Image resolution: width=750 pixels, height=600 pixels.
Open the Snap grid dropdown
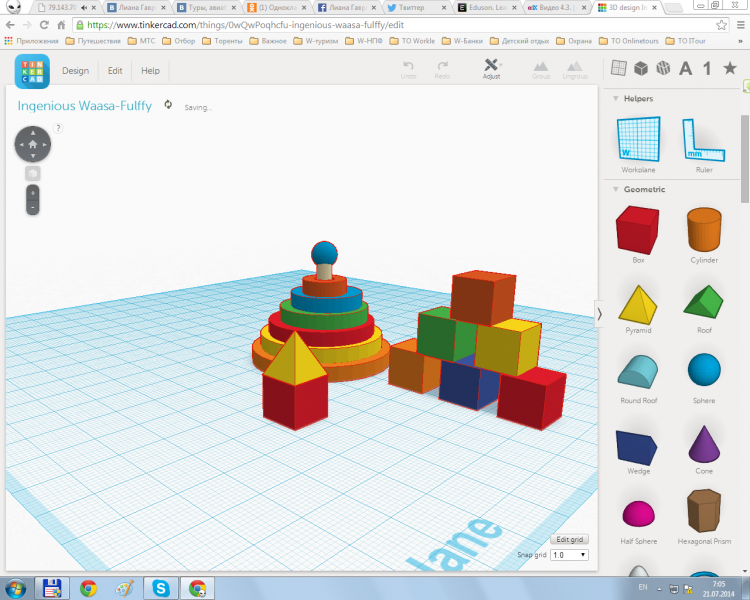pyautogui.click(x=569, y=555)
